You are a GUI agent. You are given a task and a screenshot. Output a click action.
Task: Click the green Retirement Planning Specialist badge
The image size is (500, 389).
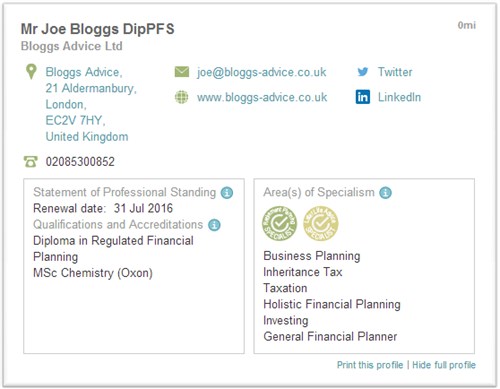279,223
